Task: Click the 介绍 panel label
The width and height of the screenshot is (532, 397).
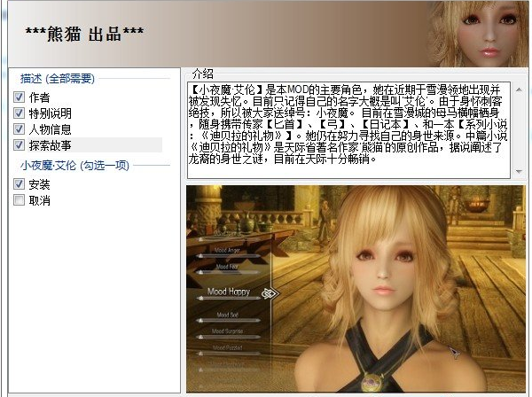Action: tap(203, 74)
